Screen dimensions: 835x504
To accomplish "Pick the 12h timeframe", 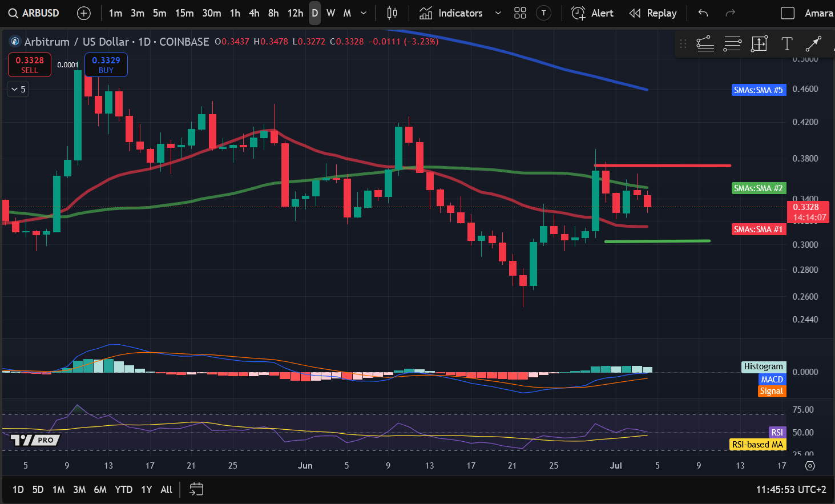I will pos(295,13).
